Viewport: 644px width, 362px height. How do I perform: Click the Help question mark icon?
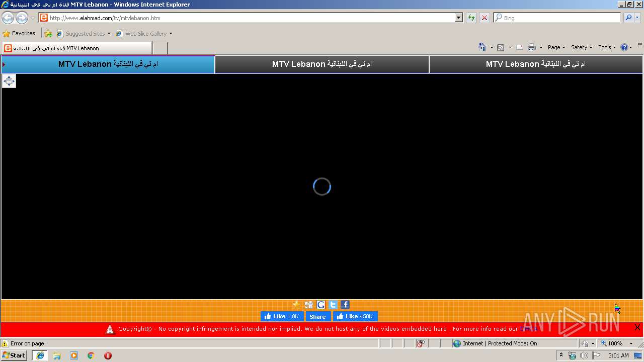point(624,47)
